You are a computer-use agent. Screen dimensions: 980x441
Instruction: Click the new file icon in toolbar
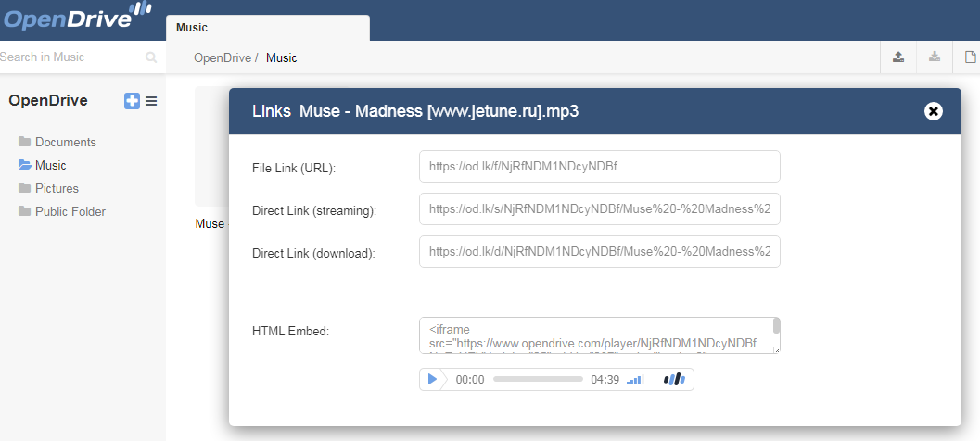click(970, 57)
